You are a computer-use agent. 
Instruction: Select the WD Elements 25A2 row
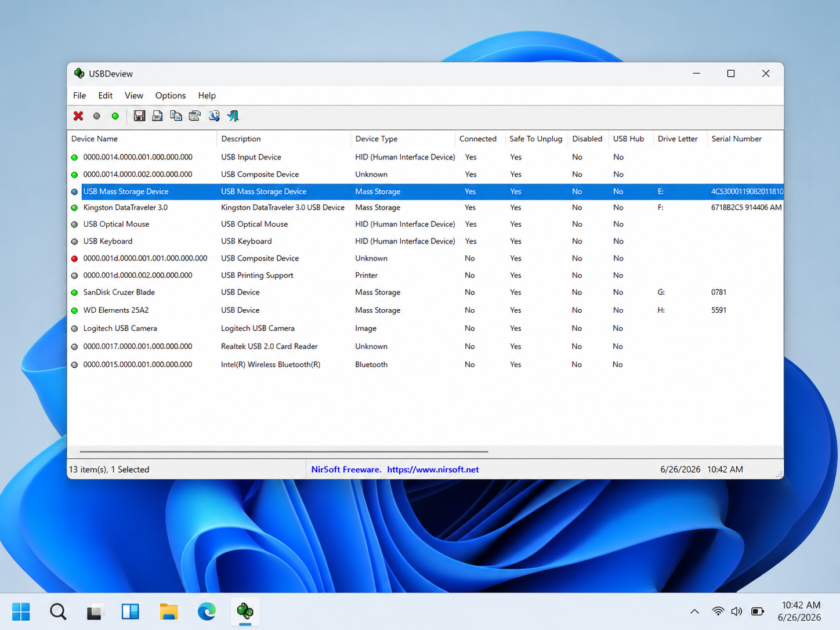(425, 310)
